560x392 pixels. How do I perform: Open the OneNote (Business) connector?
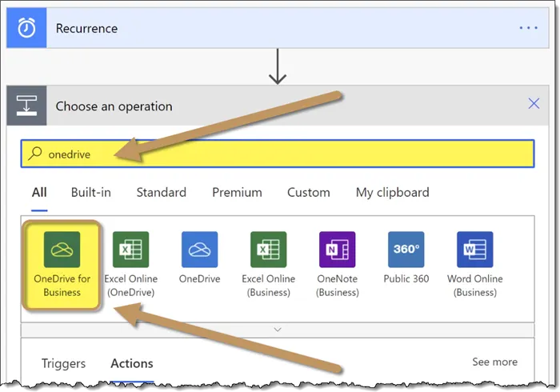pyautogui.click(x=337, y=250)
